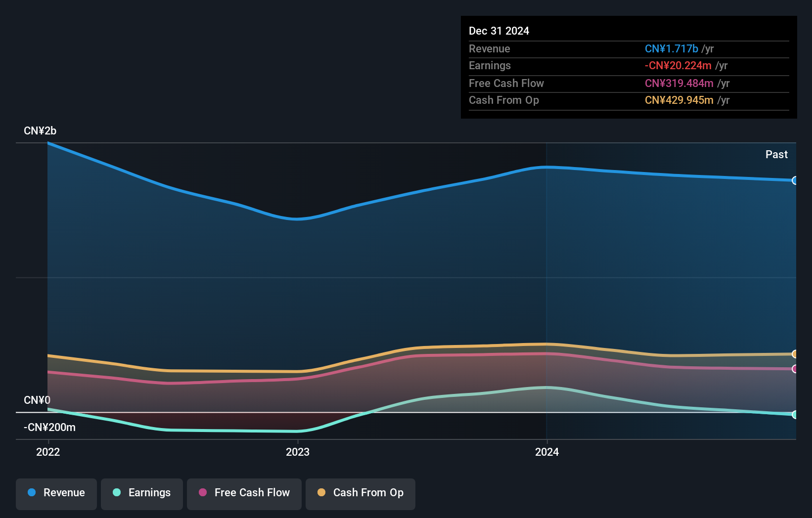Screen dimensions: 812x518
Task: Select the Free Cash Flow endpoint marker
Action: click(795, 368)
